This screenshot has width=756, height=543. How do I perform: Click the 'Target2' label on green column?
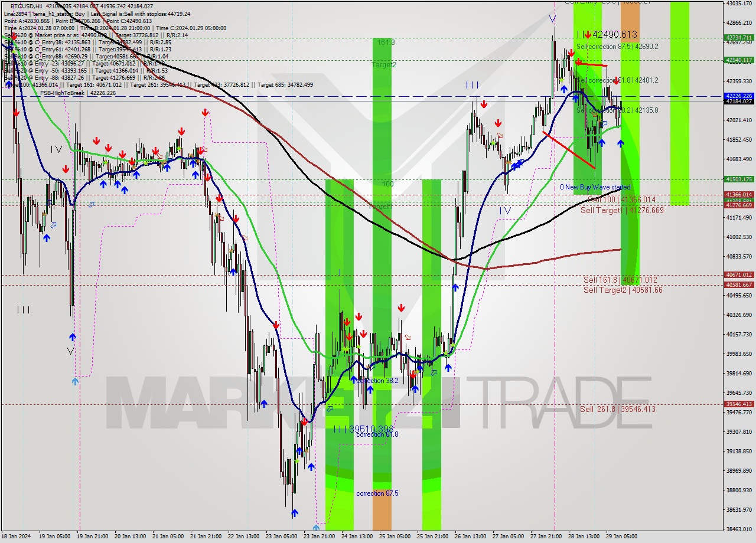pyautogui.click(x=384, y=64)
